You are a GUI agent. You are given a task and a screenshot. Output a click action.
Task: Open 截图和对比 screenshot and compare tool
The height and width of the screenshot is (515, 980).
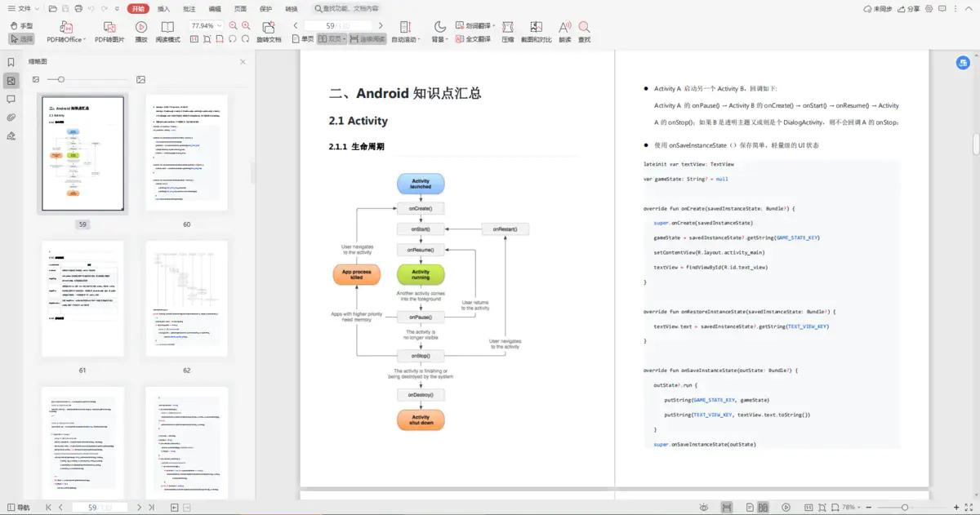tap(536, 32)
